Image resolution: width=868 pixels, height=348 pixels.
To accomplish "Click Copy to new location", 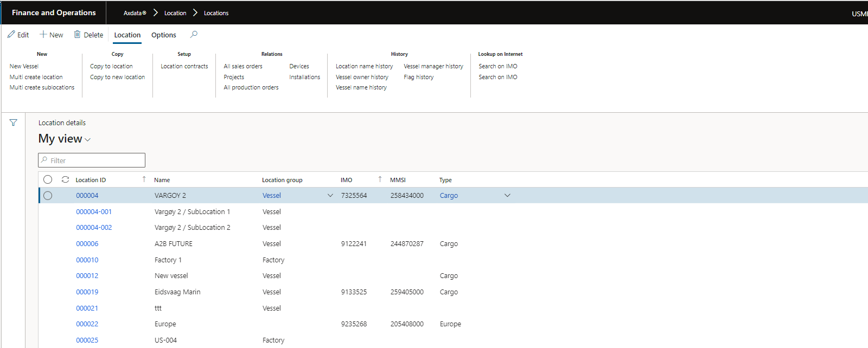I will [x=117, y=77].
